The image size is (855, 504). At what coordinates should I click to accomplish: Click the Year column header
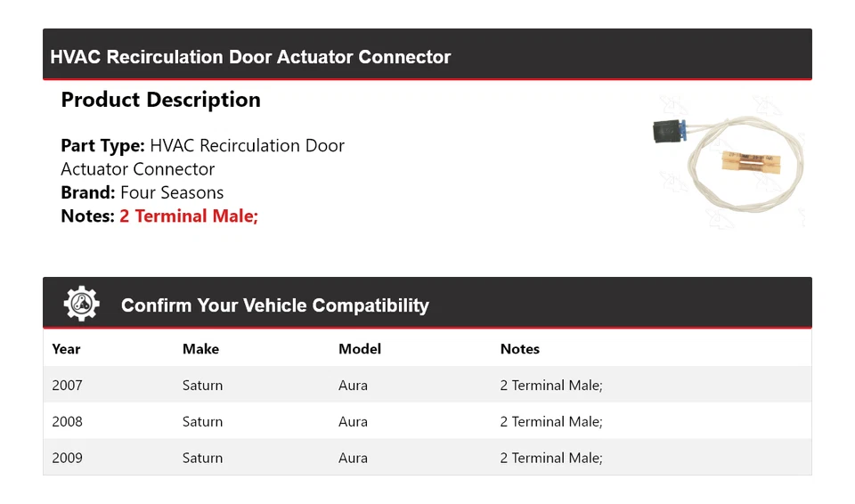click(x=66, y=349)
